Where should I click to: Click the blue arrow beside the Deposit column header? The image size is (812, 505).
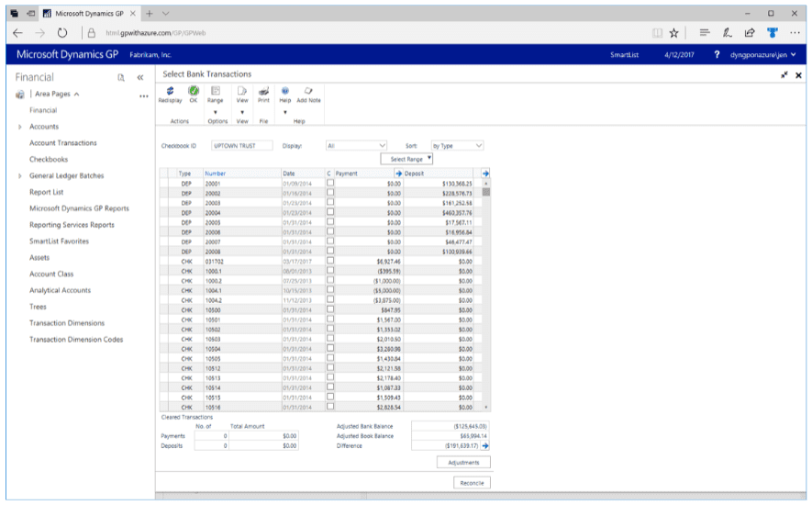485,174
